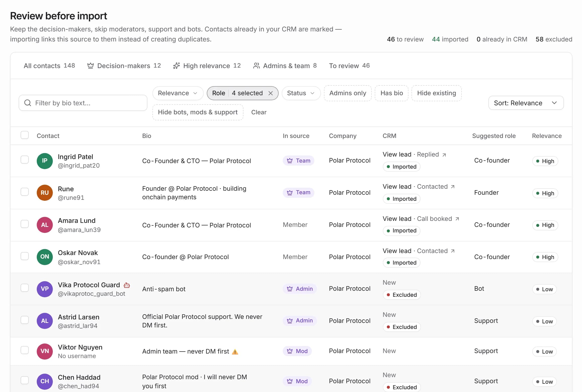
Task: Clear the Role filter with its X icon
Action: pos(271,93)
